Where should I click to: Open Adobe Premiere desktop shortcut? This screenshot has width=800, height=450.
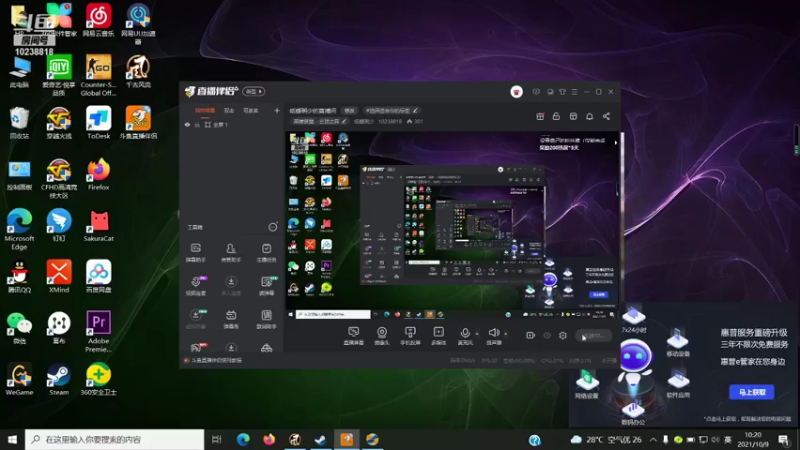click(x=98, y=331)
